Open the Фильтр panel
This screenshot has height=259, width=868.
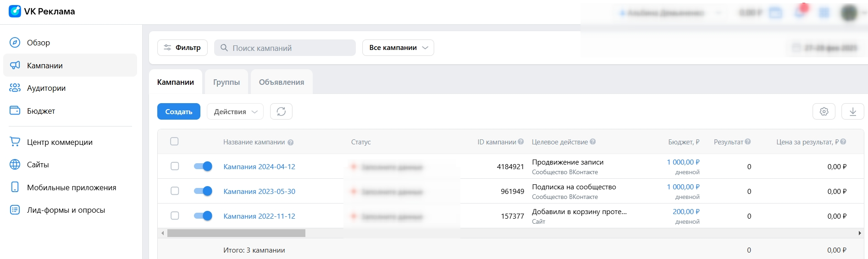pyautogui.click(x=182, y=48)
